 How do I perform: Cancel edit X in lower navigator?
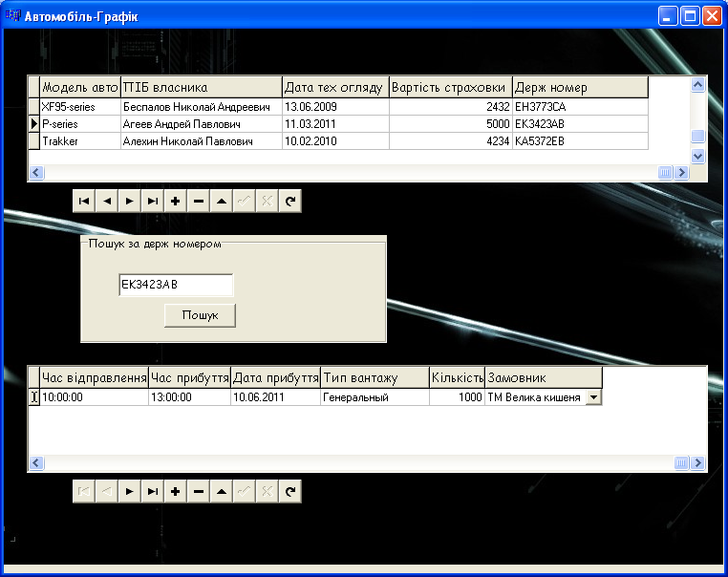[267, 491]
